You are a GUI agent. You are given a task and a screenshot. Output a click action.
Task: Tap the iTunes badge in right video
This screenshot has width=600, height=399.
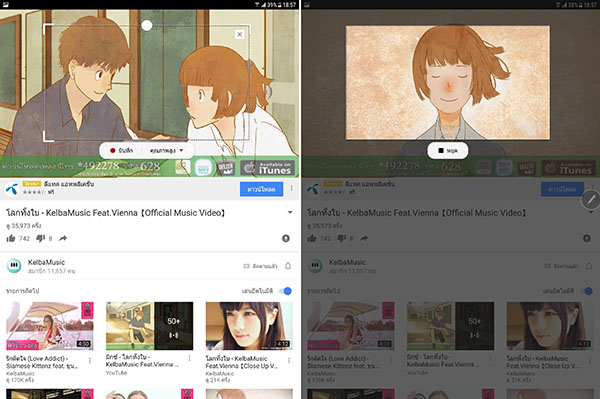click(569, 168)
